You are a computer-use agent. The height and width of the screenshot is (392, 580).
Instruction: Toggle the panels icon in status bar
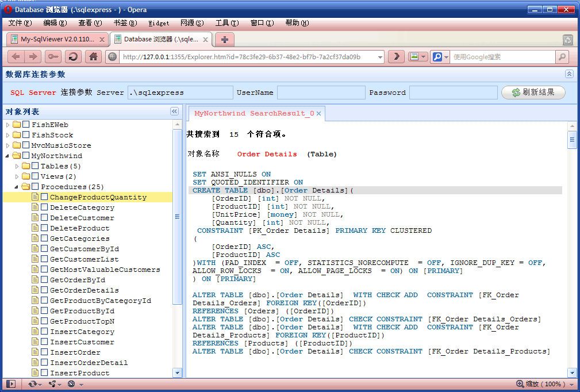pyautogui.click(x=11, y=384)
